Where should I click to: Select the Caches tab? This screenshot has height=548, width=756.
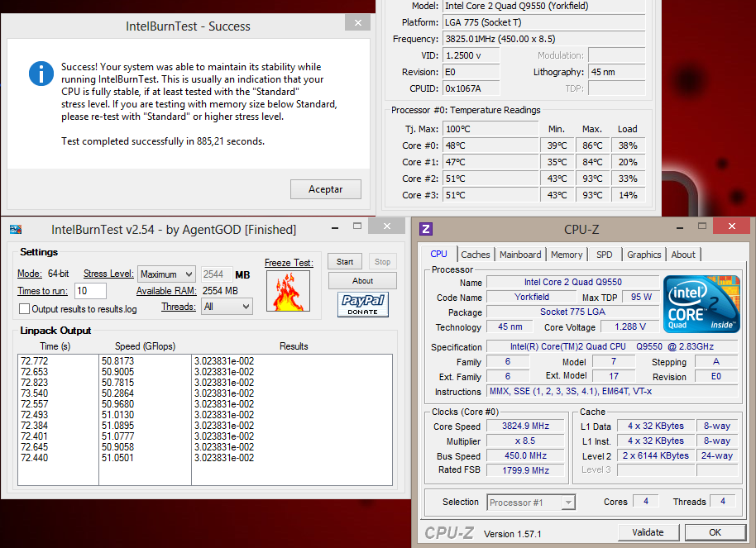click(x=476, y=255)
